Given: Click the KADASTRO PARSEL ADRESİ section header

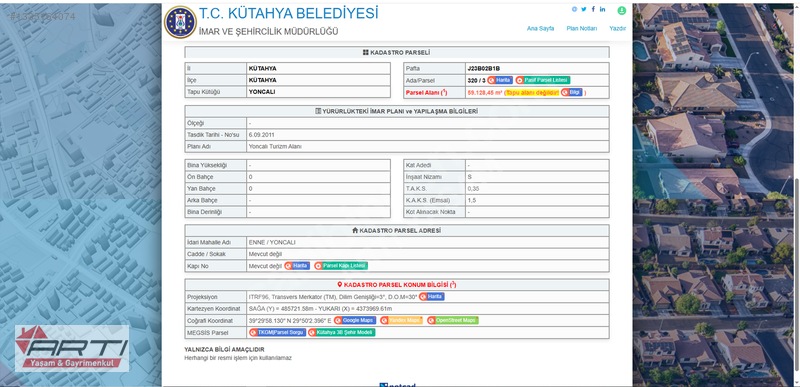Looking at the screenshot, I should point(396,230).
